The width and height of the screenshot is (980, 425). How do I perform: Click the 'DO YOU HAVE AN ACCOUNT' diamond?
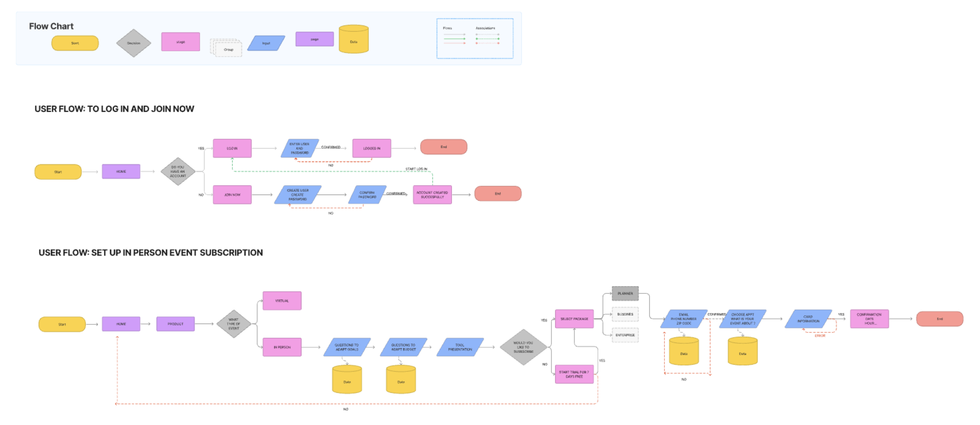coord(178,172)
